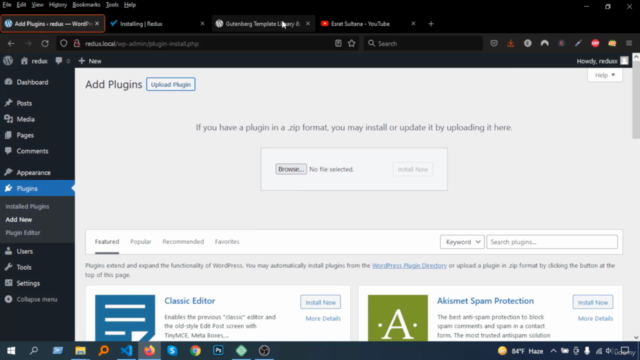The height and width of the screenshot is (360, 640).
Task: Bookmark this page with star icon
Action: (351, 43)
